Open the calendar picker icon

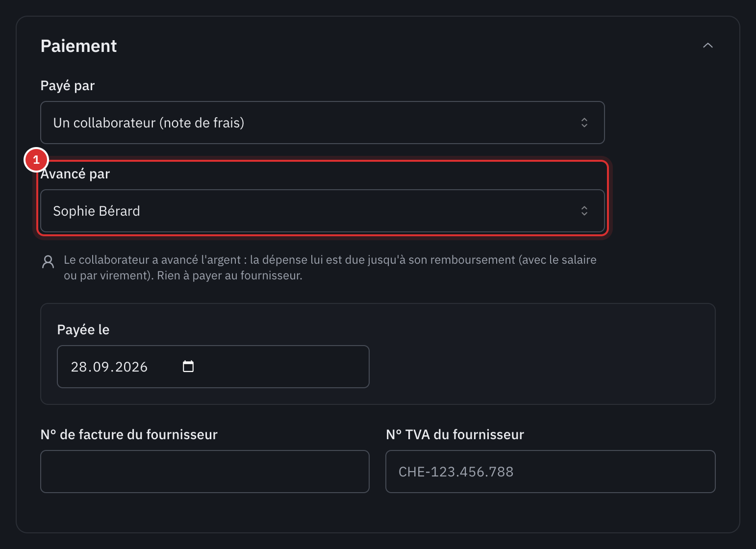pos(188,366)
